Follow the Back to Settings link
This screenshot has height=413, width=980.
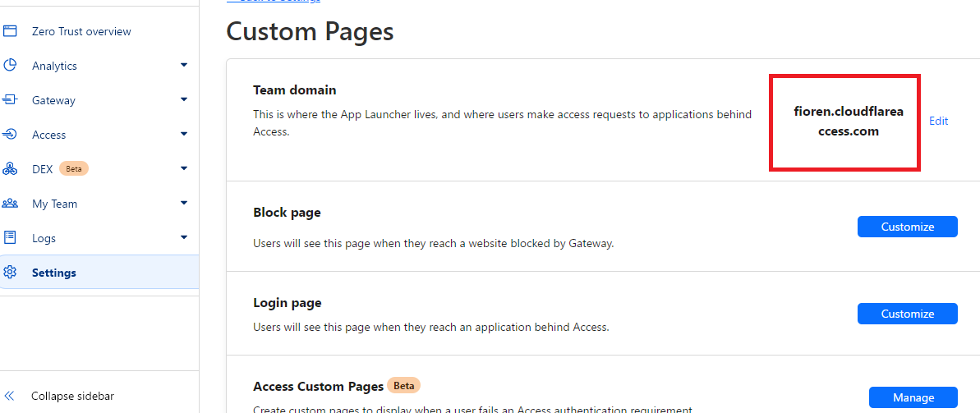coord(273,2)
